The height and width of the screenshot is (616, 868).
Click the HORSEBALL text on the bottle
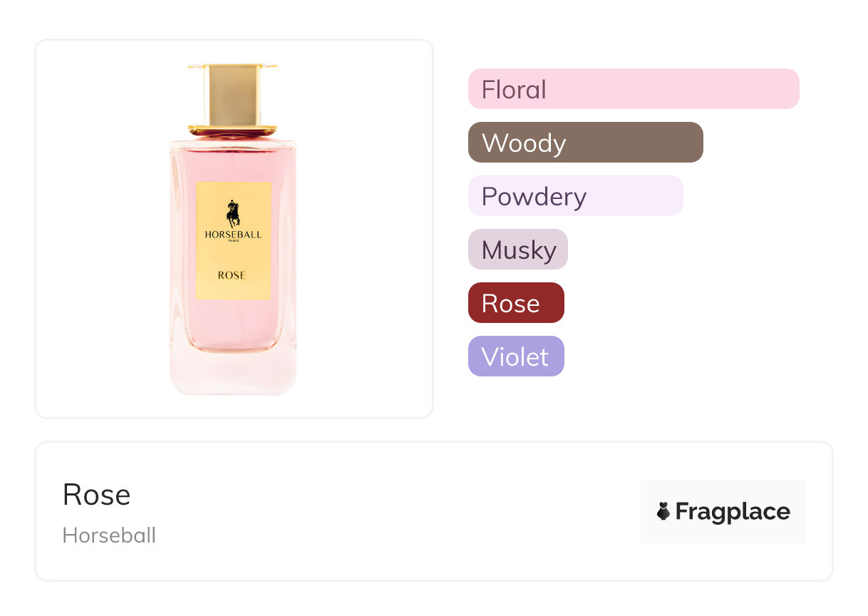(233, 235)
